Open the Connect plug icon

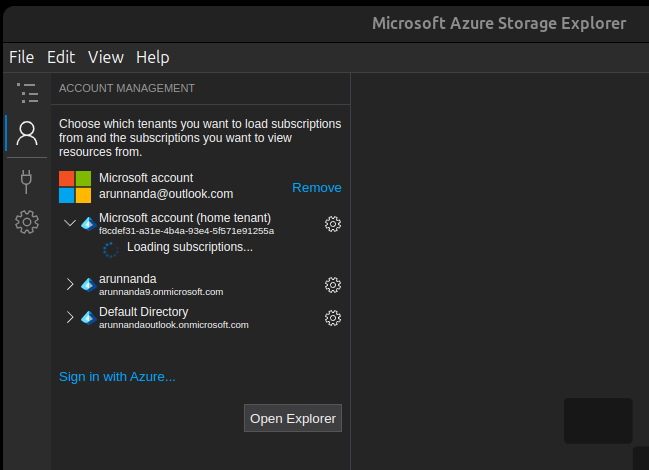26,182
